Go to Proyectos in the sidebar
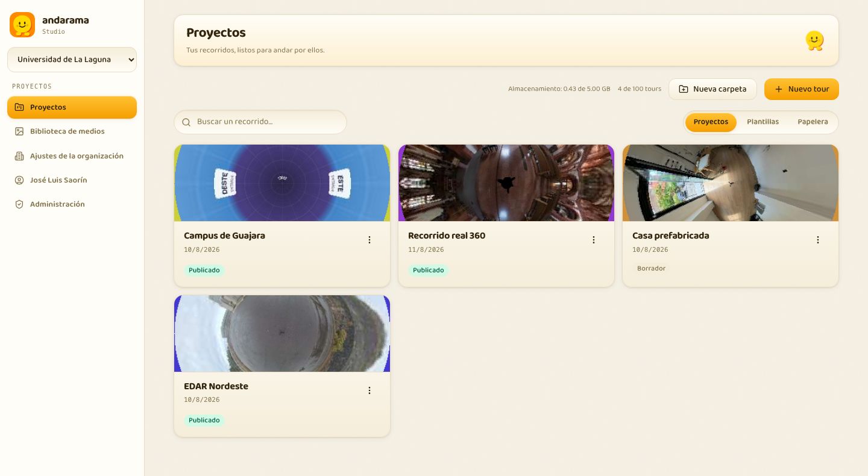The height and width of the screenshot is (476, 868). [72, 107]
